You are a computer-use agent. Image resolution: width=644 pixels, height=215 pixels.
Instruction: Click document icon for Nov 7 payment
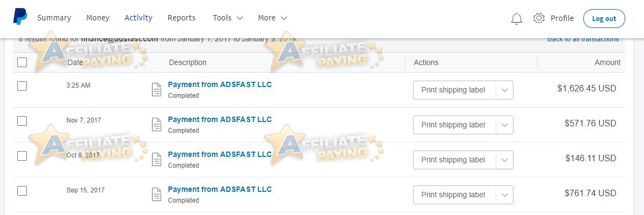(x=156, y=125)
